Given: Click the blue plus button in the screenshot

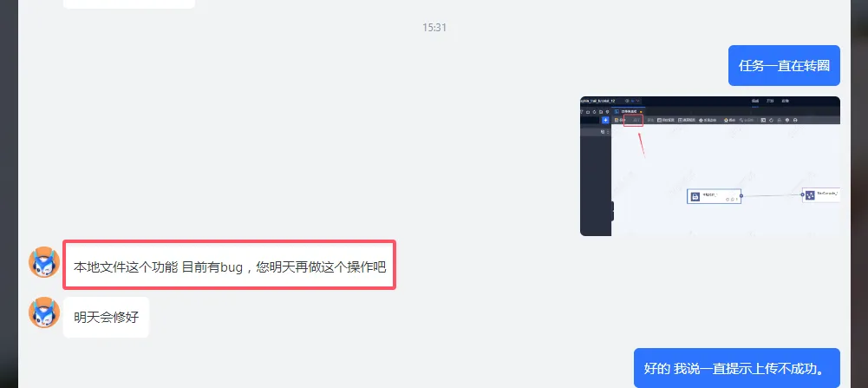Looking at the screenshot, I should tap(605, 120).
